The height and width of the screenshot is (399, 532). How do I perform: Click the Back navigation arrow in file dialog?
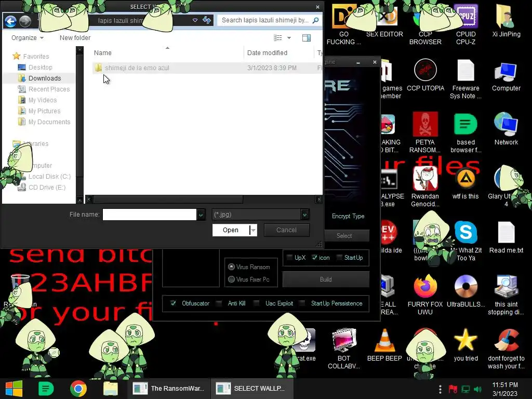pyautogui.click(x=10, y=21)
